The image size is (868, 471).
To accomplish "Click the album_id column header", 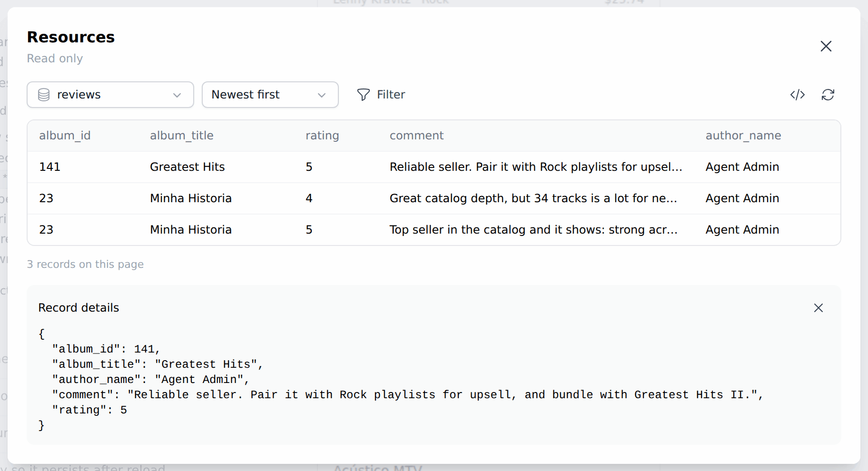I will [x=65, y=136].
